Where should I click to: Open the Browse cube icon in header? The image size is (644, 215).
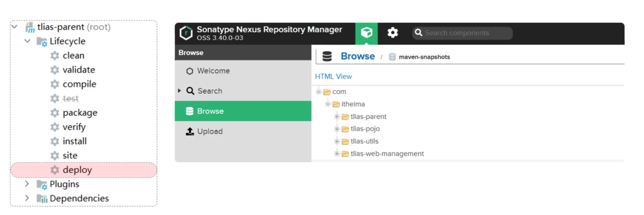366,33
